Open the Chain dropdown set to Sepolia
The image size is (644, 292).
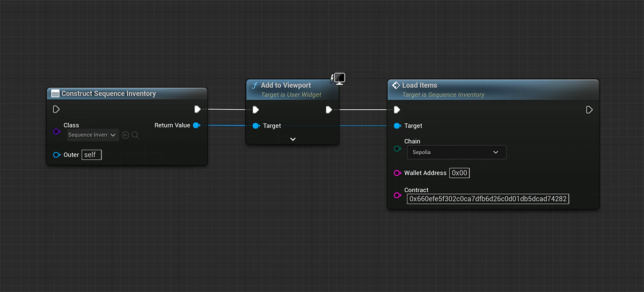(456, 152)
